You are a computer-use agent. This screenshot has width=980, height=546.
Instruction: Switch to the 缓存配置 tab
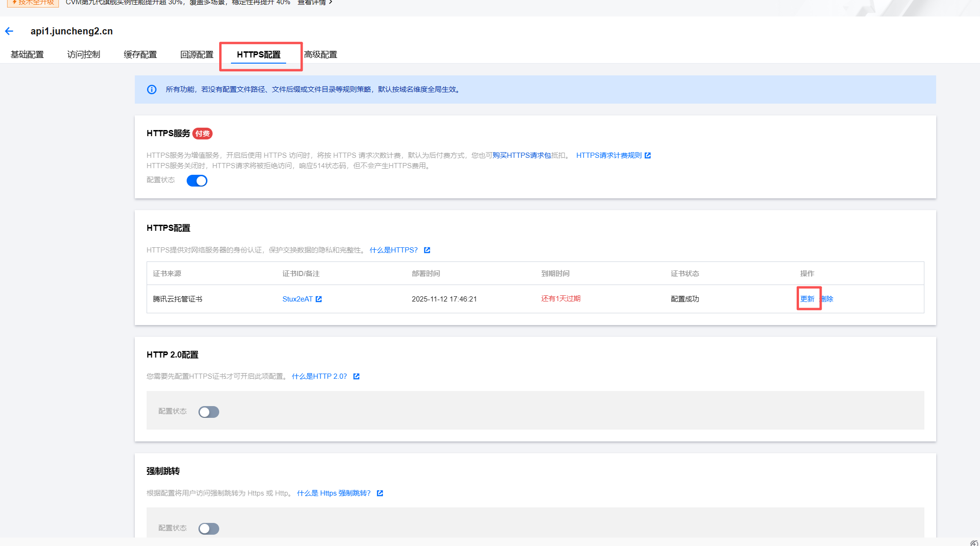click(140, 55)
